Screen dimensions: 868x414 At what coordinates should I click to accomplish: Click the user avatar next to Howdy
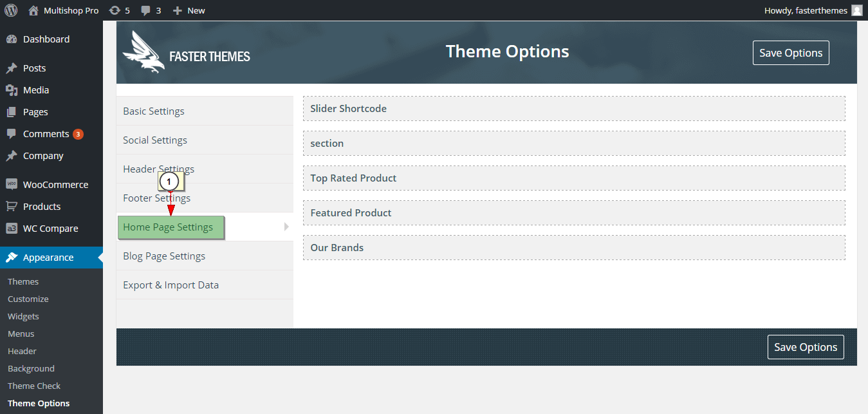tap(857, 10)
